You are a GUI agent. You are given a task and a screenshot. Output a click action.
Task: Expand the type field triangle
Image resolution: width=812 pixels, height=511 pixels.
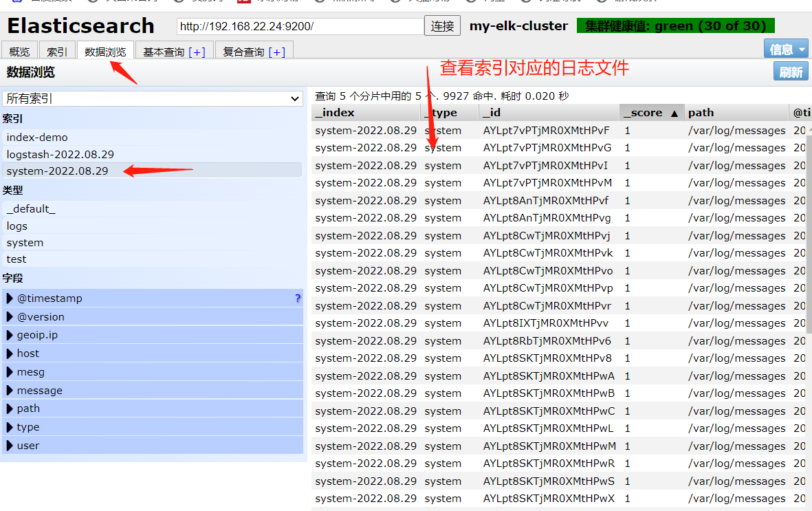(10, 427)
